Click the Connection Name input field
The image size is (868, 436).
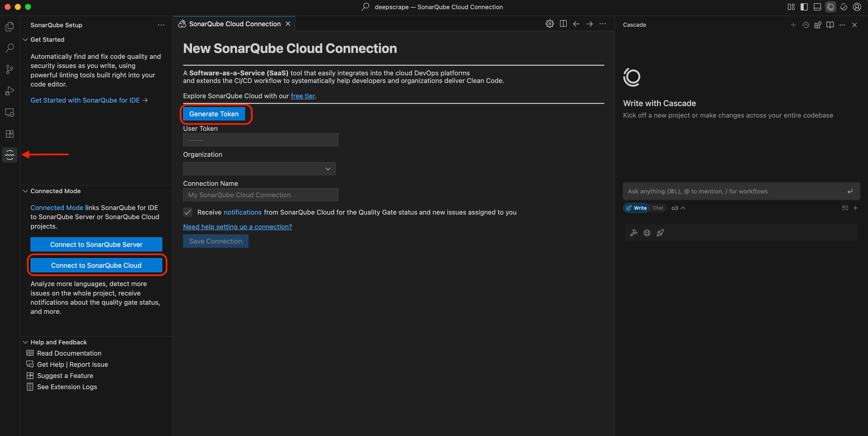pos(260,195)
